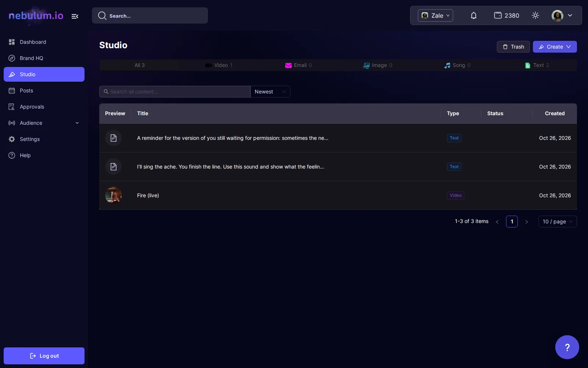Open the Fire (live) video thumbnail
This screenshot has height=368, width=588.
(x=114, y=195)
